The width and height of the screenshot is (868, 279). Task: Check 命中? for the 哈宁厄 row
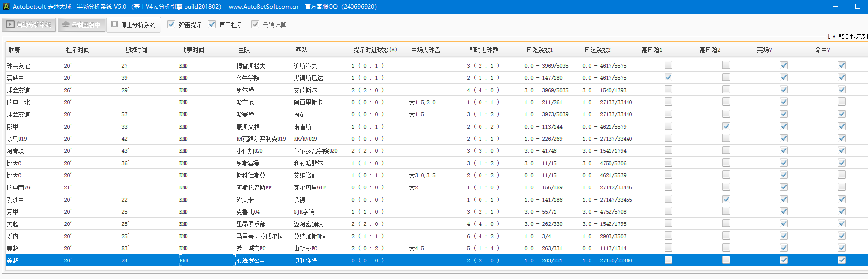[841, 102]
